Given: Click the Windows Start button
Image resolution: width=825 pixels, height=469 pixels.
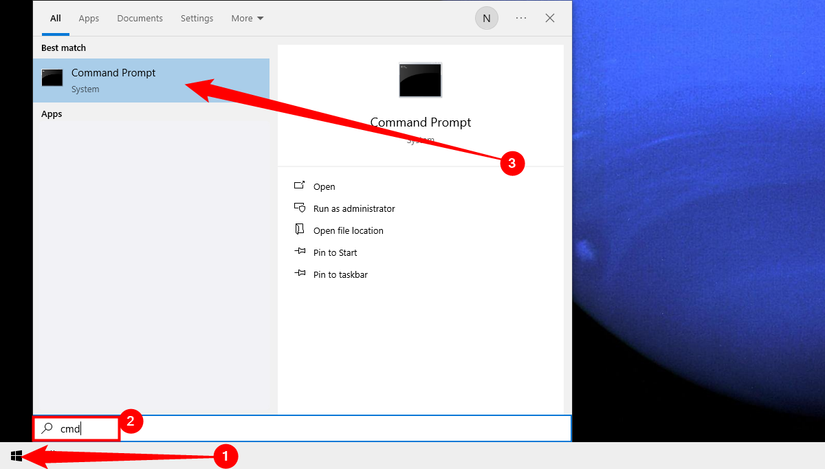Looking at the screenshot, I should (17, 457).
